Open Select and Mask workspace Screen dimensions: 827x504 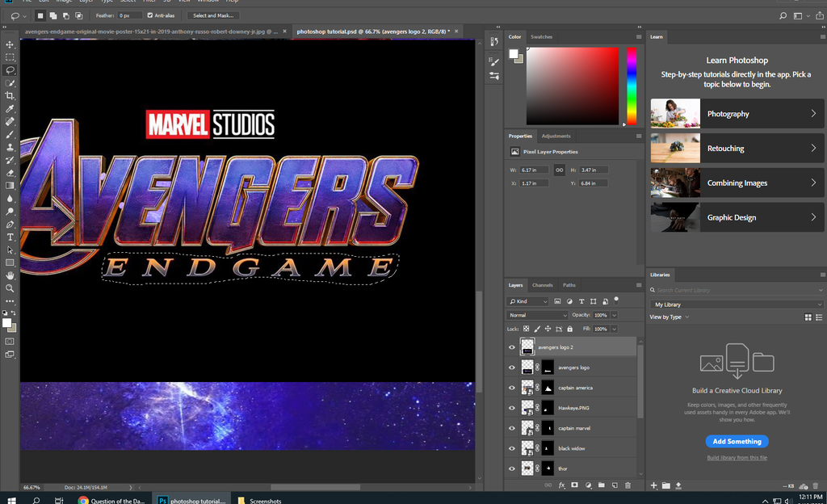(x=212, y=15)
